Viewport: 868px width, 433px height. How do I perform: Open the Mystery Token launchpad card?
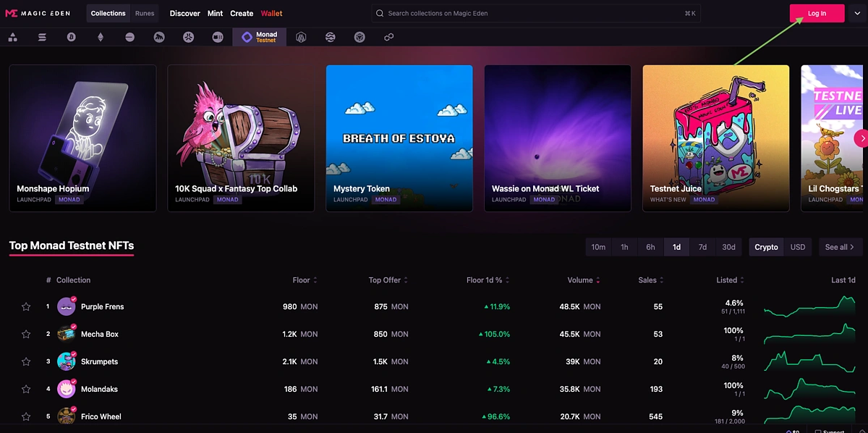click(399, 138)
